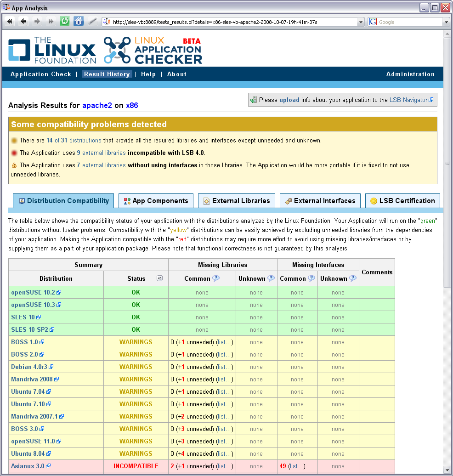Click the Linux Application Checker logo
This screenshot has width=453, height=476.
click(153, 51)
